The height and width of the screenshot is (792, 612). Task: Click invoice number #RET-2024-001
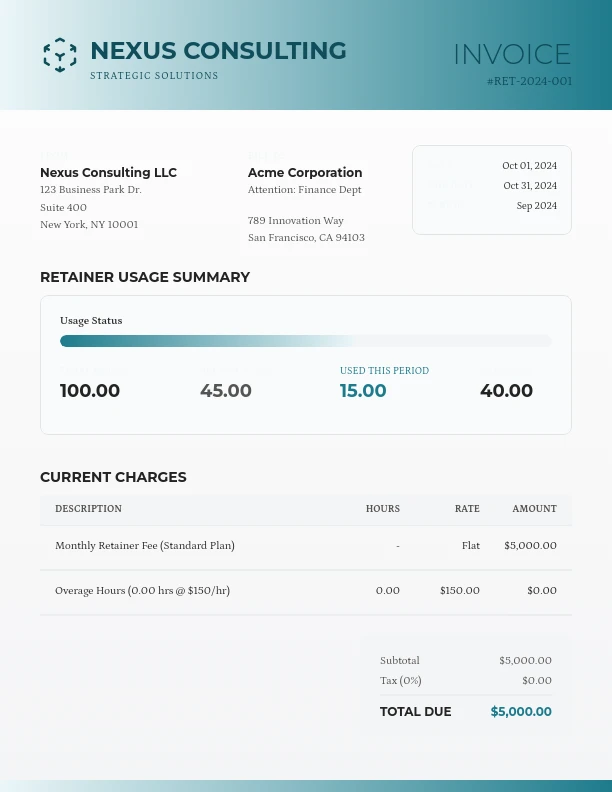pyautogui.click(x=529, y=82)
